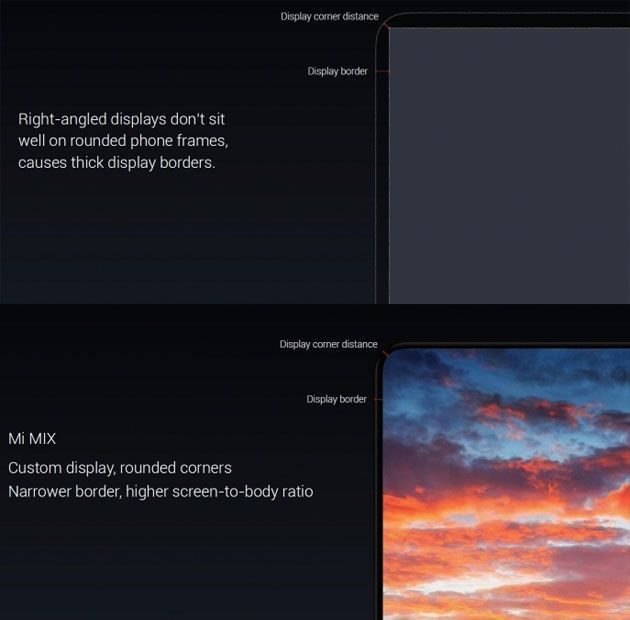Click red marker beside upper "Display border" label
The image size is (630, 620).
(x=381, y=71)
